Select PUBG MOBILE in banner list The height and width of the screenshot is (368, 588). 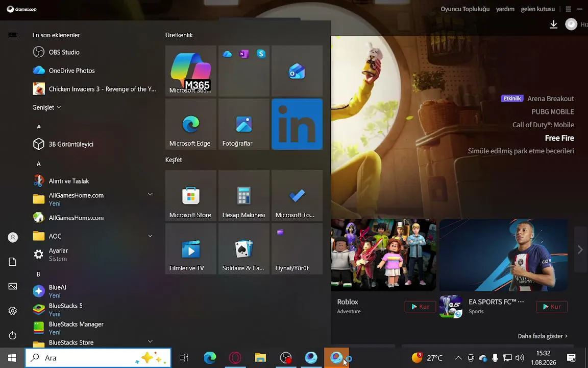553,112
